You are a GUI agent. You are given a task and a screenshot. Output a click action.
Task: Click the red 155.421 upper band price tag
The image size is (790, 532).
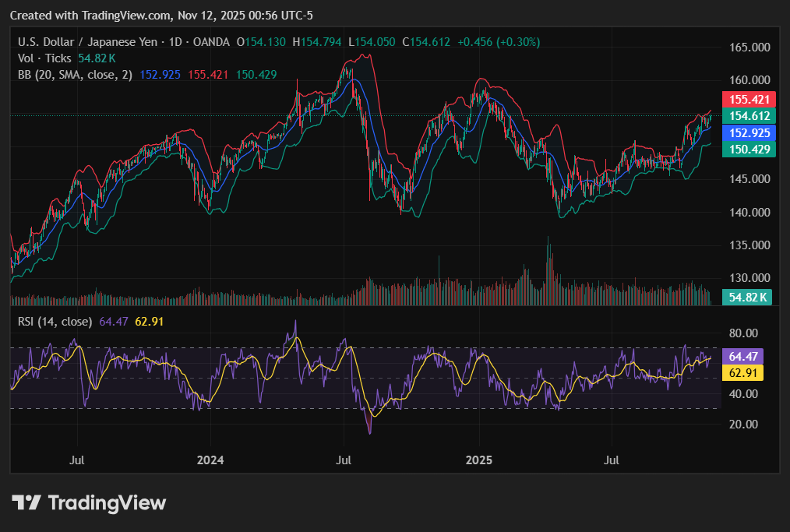click(x=749, y=100)
